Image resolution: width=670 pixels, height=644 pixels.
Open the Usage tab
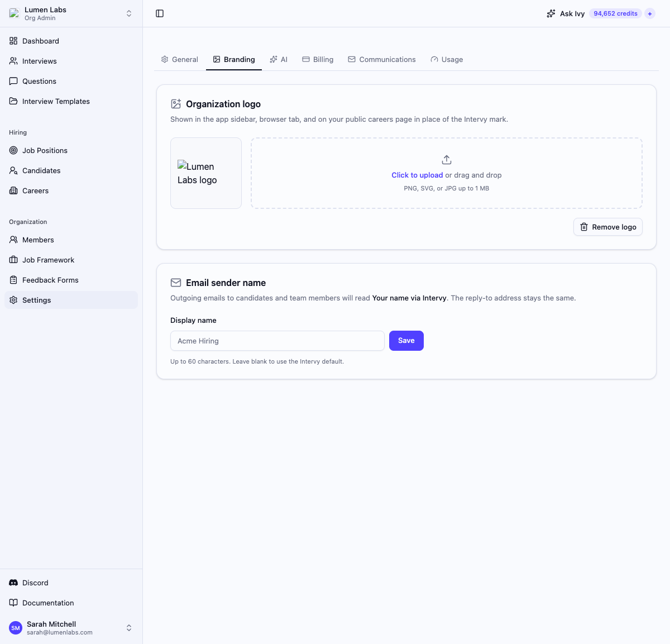point(447,59)
